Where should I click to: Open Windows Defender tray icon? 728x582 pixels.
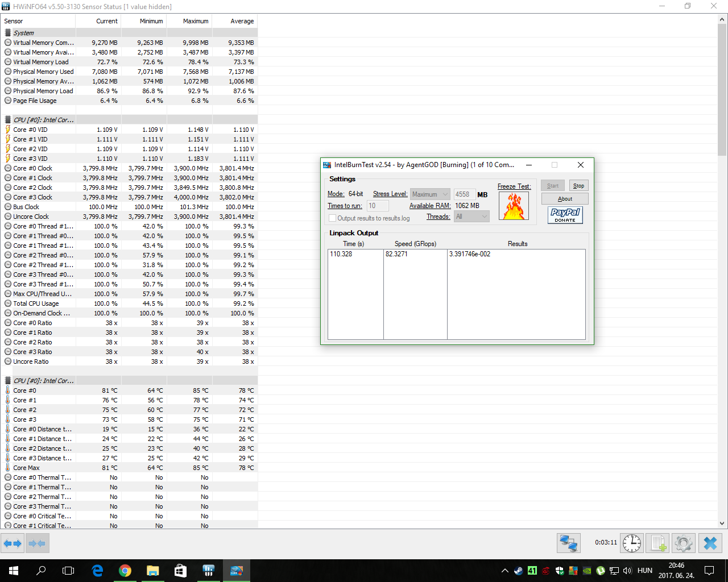(x=559, y=571)
